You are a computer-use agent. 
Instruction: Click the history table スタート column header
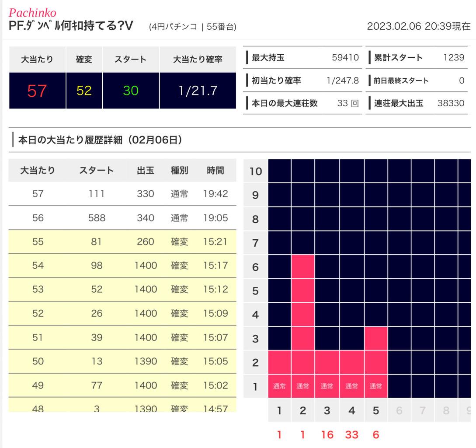click(x=97, y=170)
